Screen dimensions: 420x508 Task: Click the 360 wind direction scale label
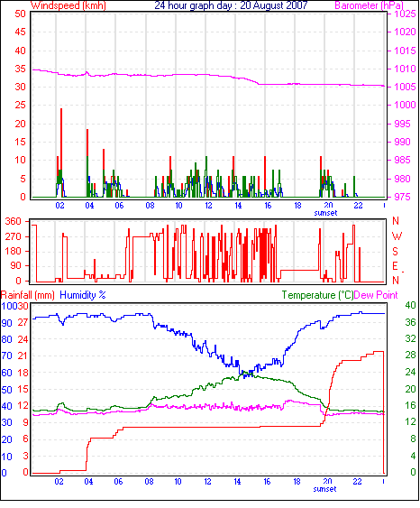(14, 222)
